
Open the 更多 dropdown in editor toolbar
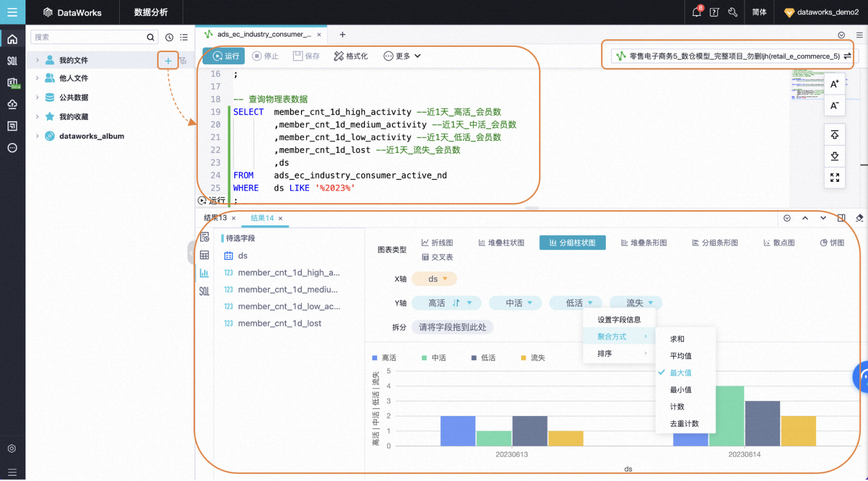click(x=402, y=56)
